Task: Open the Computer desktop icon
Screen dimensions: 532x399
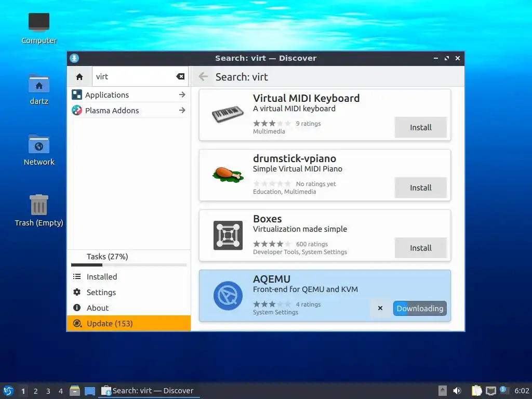Action: pyautogui.click(x=38, y=22)
